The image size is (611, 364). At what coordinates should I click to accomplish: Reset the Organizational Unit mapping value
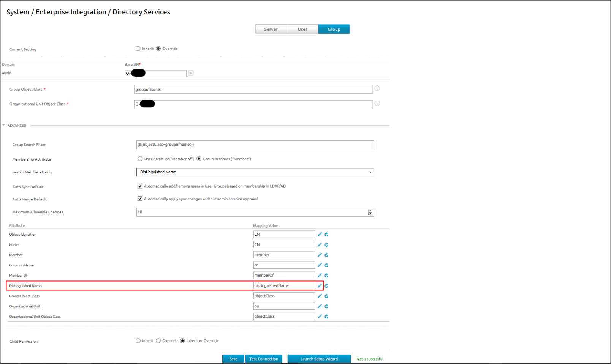326,306
